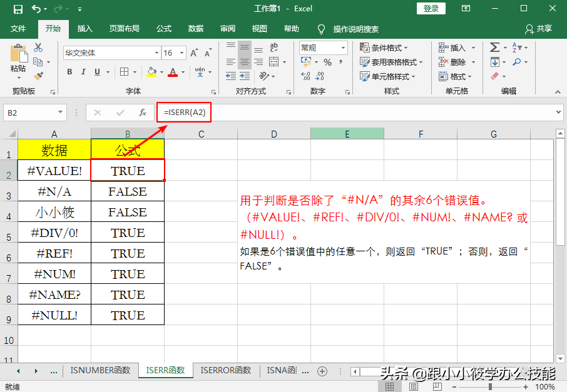The image size is (567, 392).
Task: Open the font name dropdown 华文宋体
Action: (x=156, y=53)
